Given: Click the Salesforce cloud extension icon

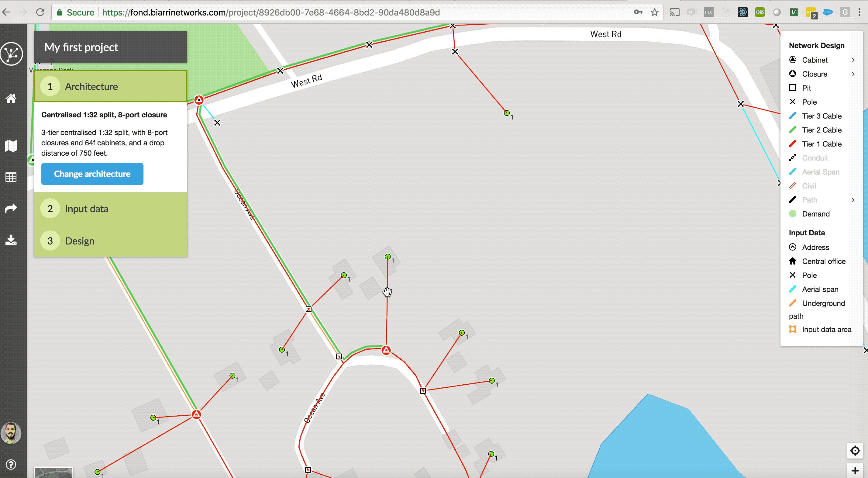Looking at the screenshot, I should point(828,12).
